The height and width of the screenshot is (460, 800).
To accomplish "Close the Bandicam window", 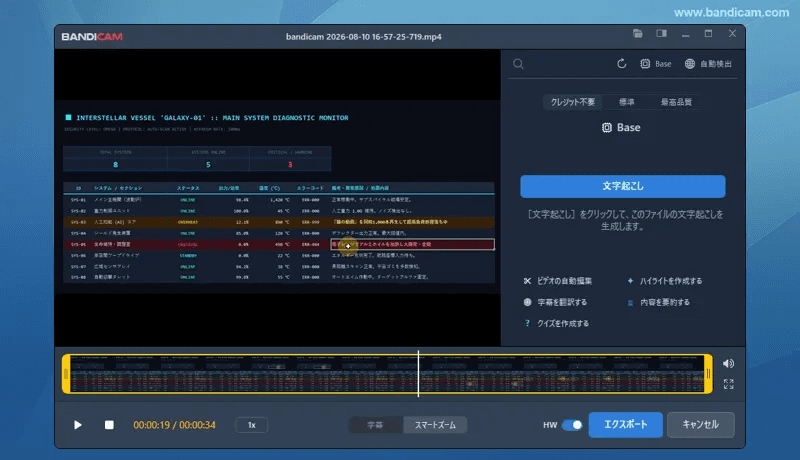I will pos(732,34).
